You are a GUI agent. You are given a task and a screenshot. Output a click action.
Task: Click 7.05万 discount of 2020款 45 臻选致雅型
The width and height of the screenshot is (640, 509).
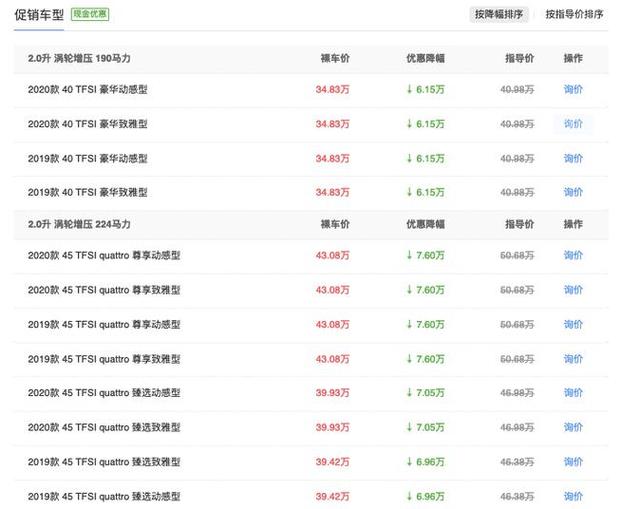pos(425,427)
